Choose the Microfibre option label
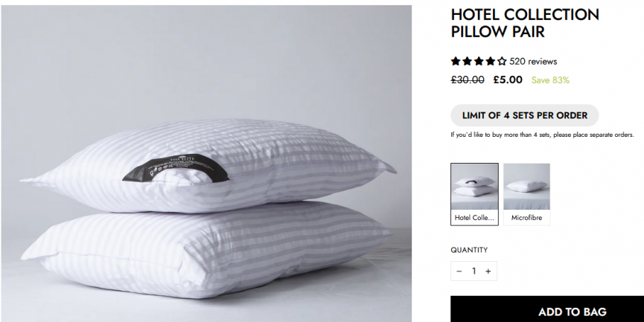 tap(526, 218)
